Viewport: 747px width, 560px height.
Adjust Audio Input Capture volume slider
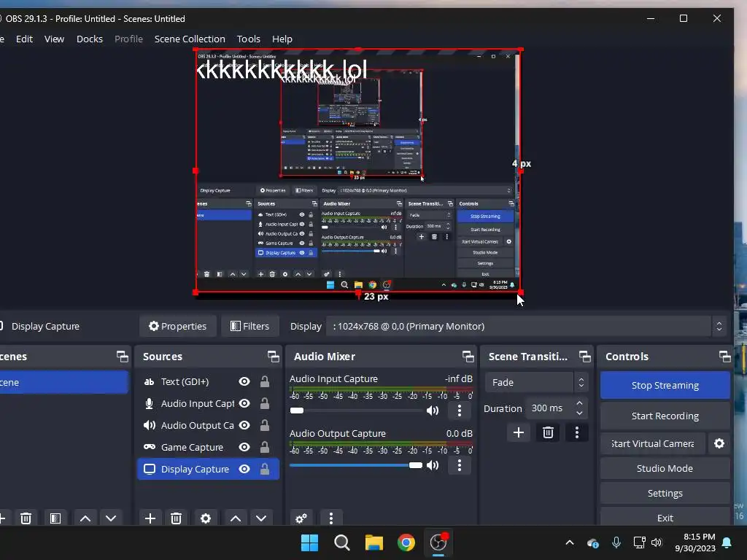click(297, 411)
